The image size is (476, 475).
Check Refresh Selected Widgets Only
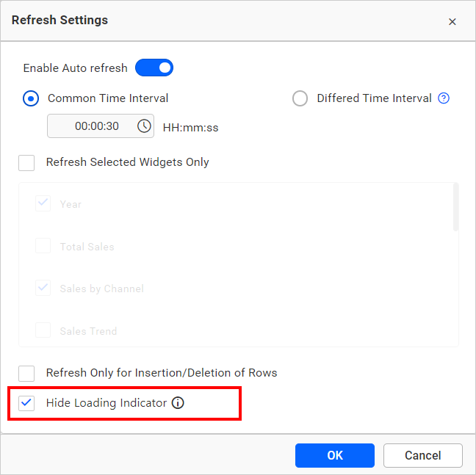(x=26, y=162)
